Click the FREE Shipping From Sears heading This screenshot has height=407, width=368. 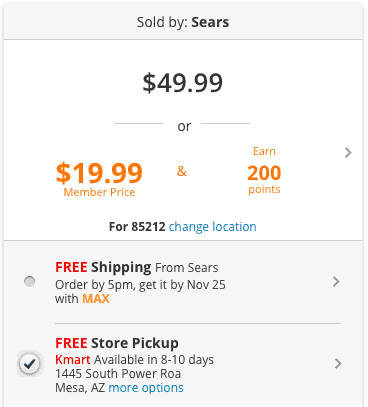[137, 267]
